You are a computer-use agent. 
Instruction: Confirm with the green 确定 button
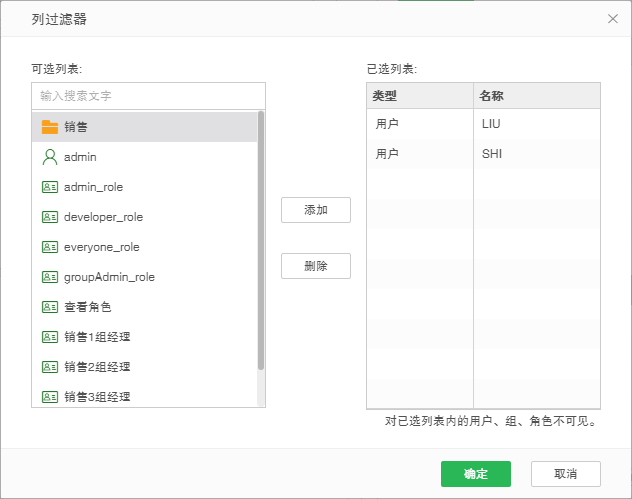(476, 474)
